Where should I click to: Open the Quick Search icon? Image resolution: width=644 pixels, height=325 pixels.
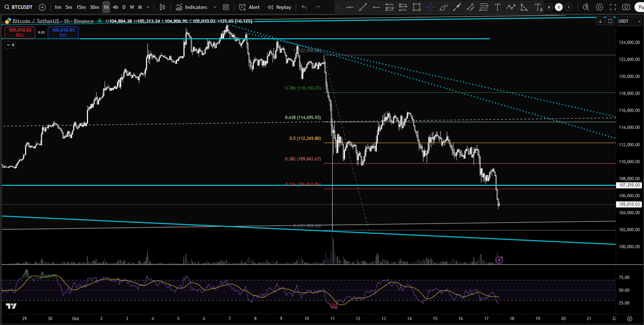(x=586, y=7)
